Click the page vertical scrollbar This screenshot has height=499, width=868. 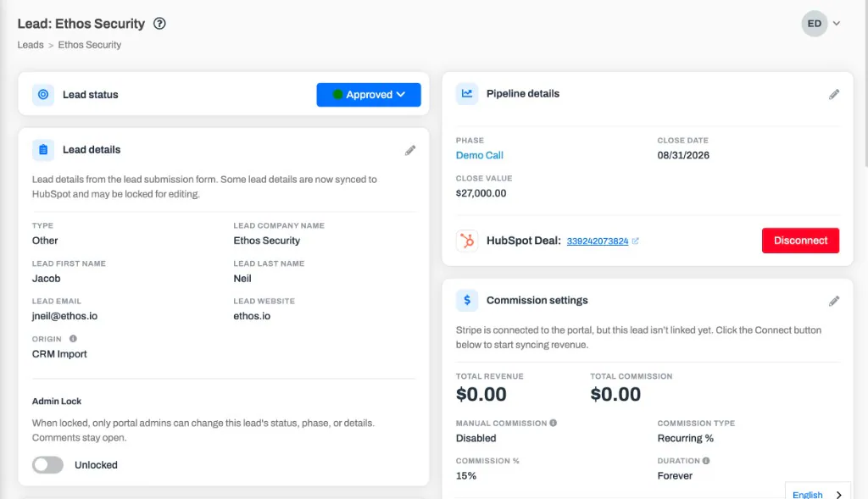865,83
